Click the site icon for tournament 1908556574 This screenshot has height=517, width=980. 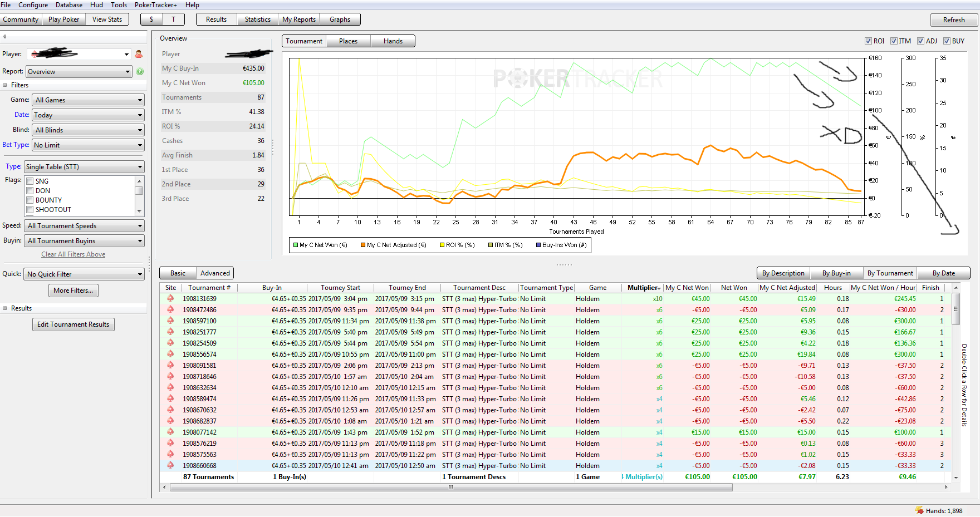pyautogui.click(x=170, y=354)
